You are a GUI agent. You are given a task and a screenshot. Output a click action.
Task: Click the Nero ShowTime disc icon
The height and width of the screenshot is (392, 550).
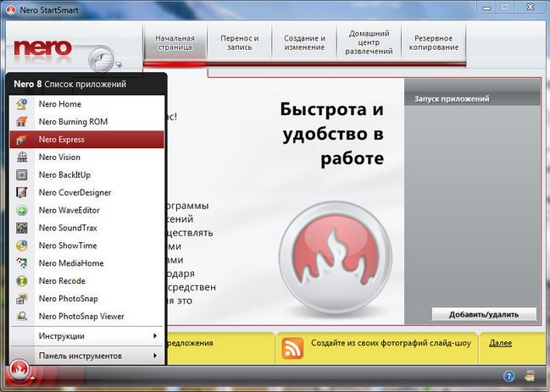[x=22, y=246]
